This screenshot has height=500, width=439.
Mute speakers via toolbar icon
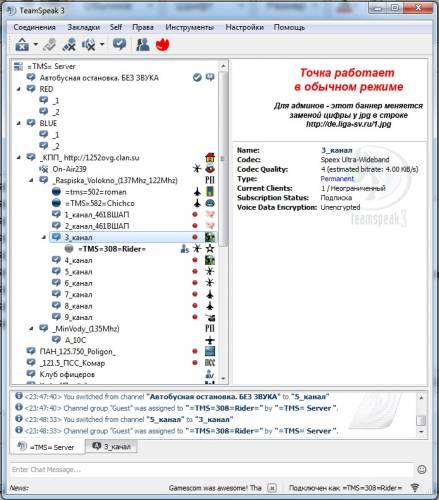(89, 44)
